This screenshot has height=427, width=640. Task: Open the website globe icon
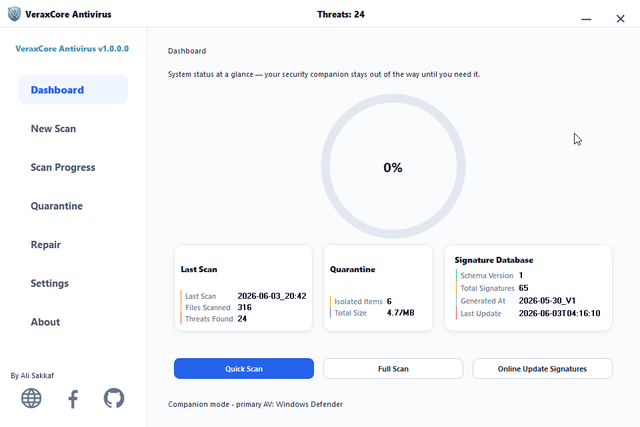click(x=31, y=398)
